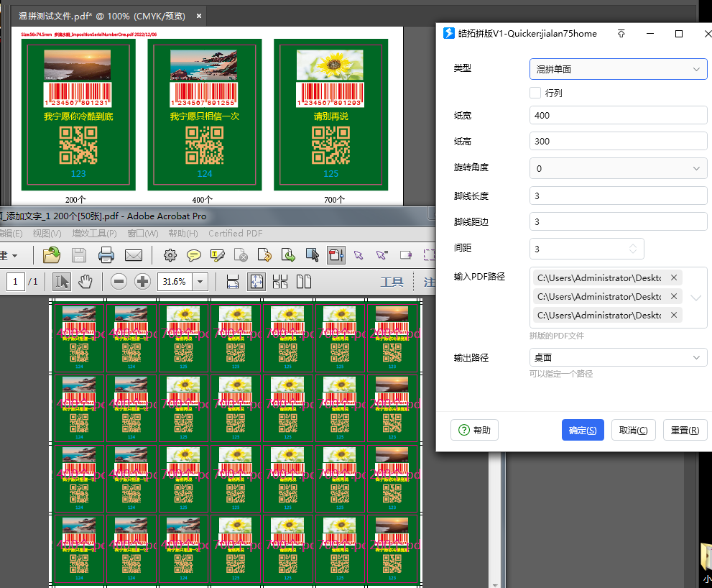Enable the 行列 checkbox
Viewport: 712px width, 588px height.
tap(535, 93)
